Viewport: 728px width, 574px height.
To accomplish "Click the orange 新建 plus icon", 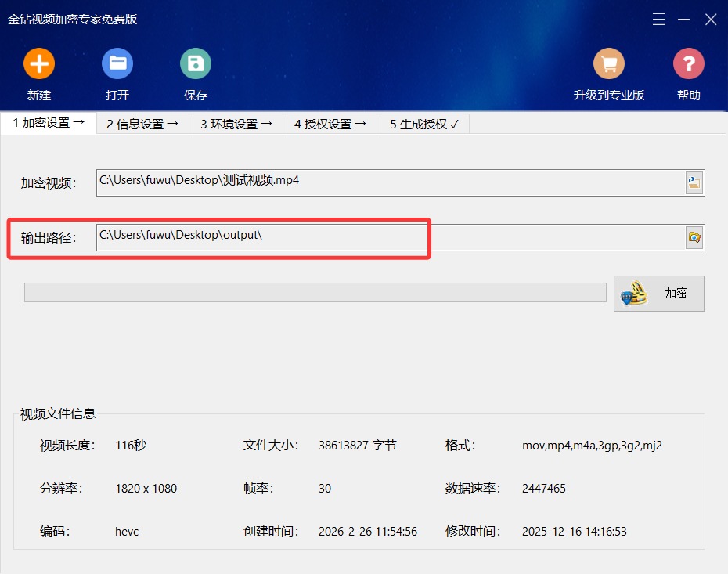I will [39, 63].
